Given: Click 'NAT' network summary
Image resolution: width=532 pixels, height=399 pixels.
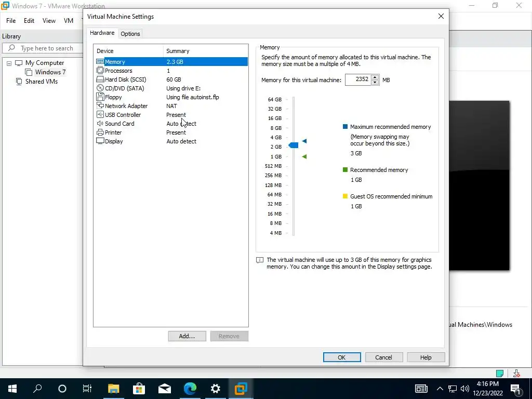Looking at the screenshot, I should coord(171,106).
